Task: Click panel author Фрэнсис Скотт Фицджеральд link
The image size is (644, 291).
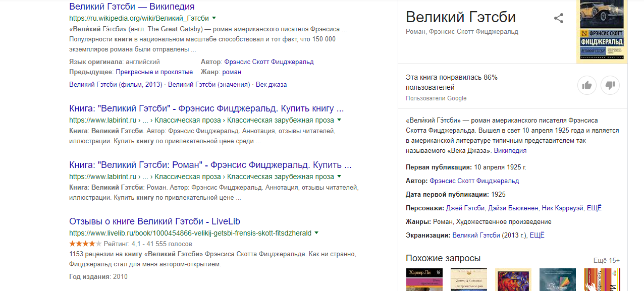Action: tap(474, 181)
